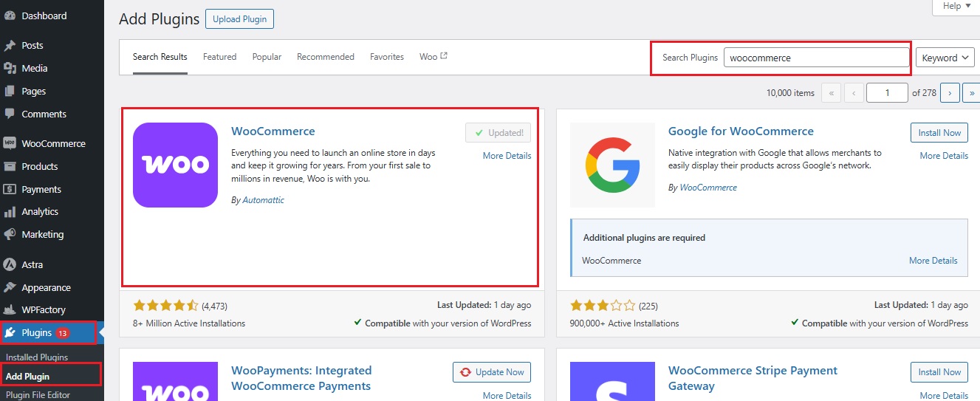The height and width of the screenshot is (401, 980).
Task: Click the Automattic author link
Action: point(263,200)
